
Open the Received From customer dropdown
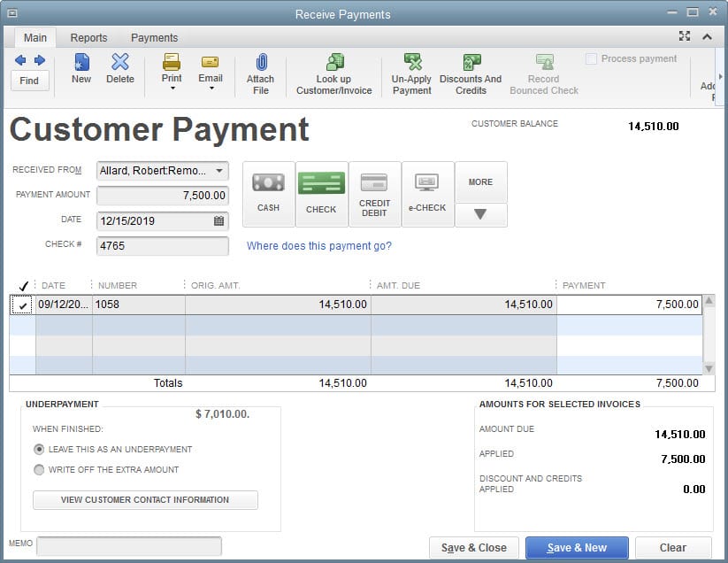tap(219, 171)
